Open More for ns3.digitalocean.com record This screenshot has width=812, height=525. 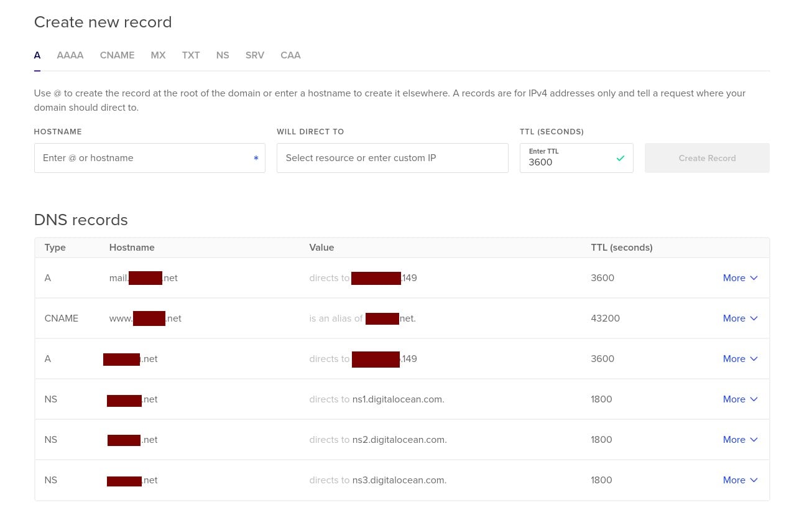tap(740, 480)
